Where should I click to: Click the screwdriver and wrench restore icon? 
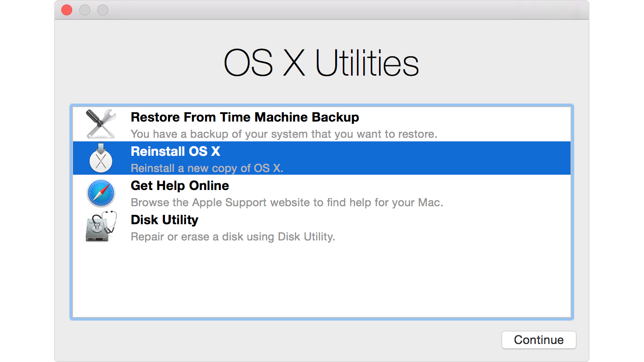point(101,124)
